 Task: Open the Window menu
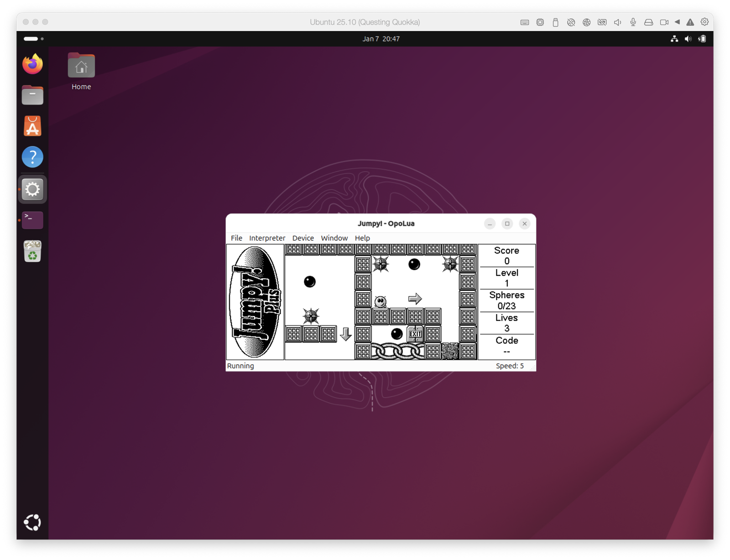coord(334,238)
